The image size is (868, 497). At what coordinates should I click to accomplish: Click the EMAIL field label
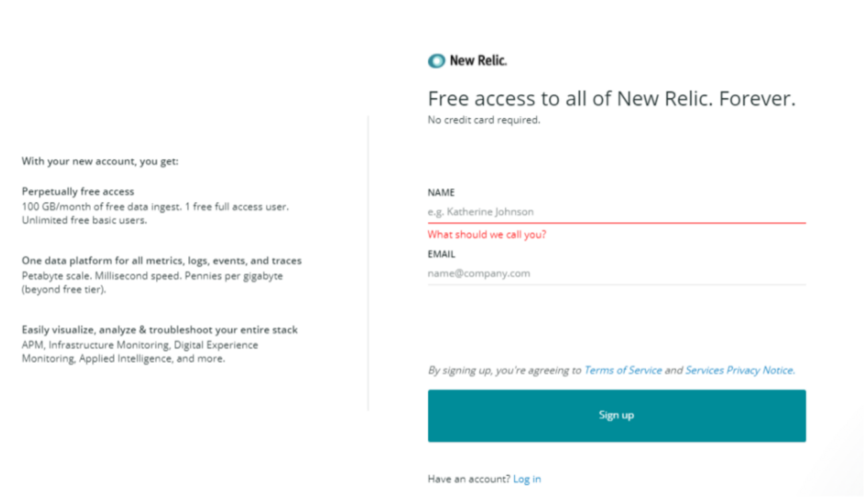[x=441, y=254]
